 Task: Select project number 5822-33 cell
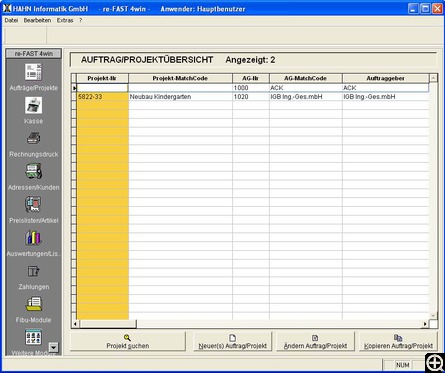(102, 97)
